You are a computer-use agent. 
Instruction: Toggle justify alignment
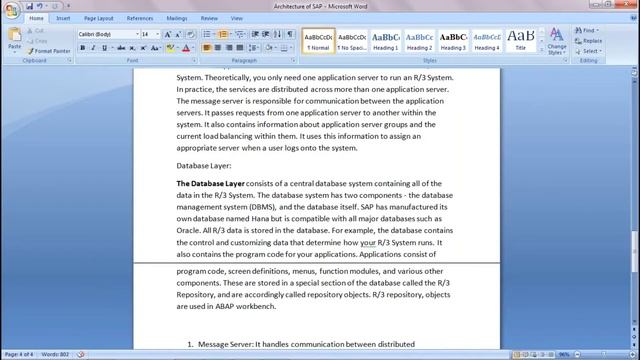[x=240, y=48]
